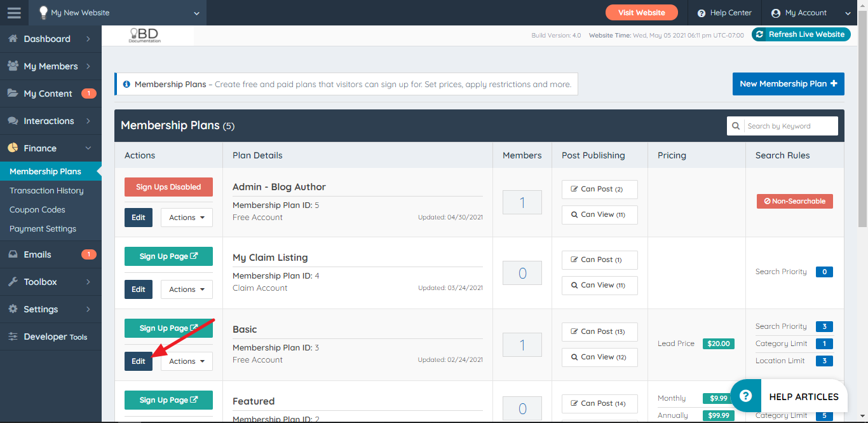Viewport: 868px width, 423px height.
Task: Click the Interactions chat bubbles icon
Action: click(13, 121)
